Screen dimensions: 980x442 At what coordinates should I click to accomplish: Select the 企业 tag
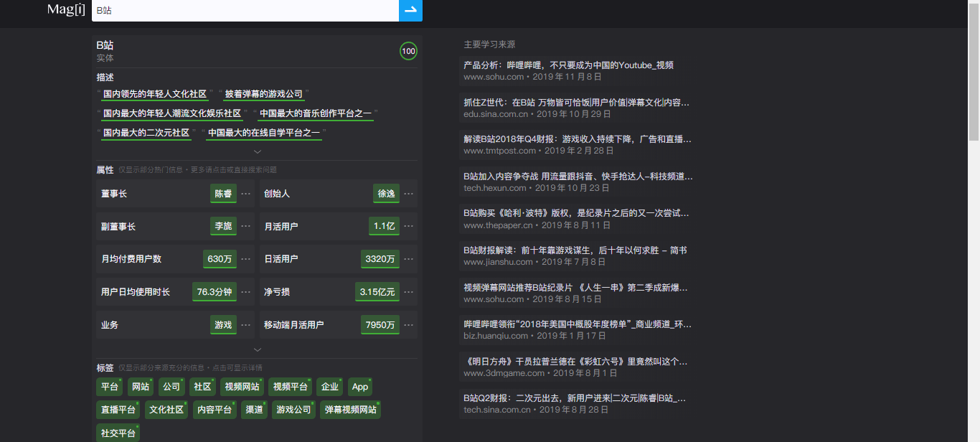click(330, 387)
